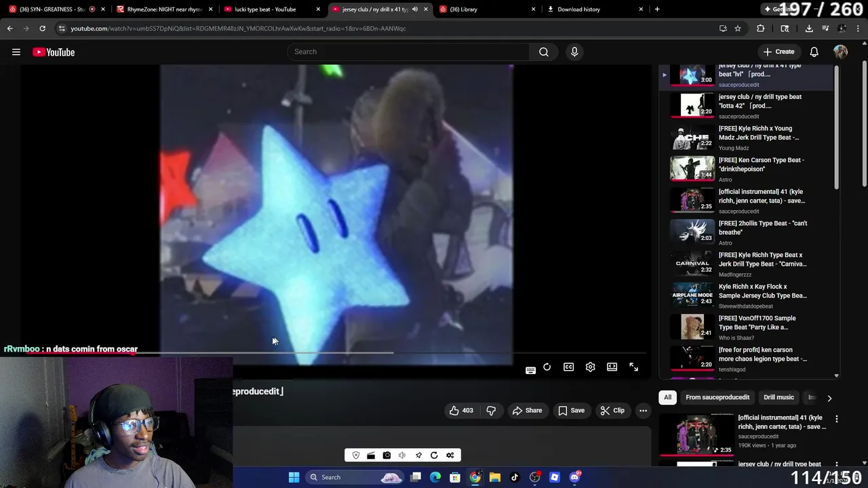The image size is (868, 488).
Task: Open Airplane Mode Jersey Club beat thumbnail
Action: 692,295
